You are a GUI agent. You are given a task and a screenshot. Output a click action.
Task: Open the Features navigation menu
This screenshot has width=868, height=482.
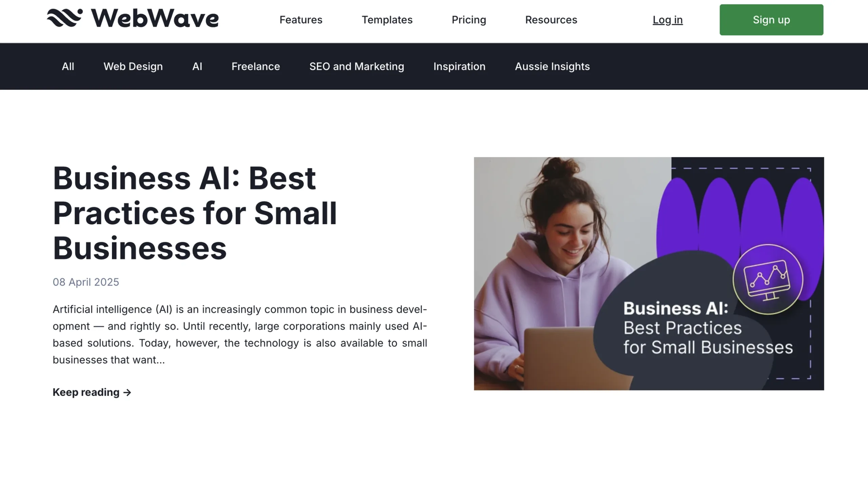(301, 20)
